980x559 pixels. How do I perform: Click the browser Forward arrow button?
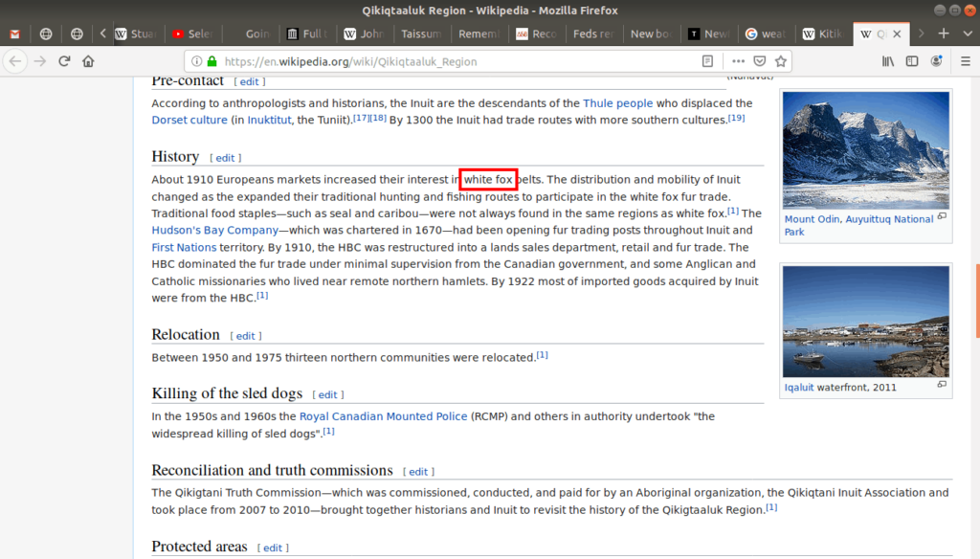coord(40,61)
